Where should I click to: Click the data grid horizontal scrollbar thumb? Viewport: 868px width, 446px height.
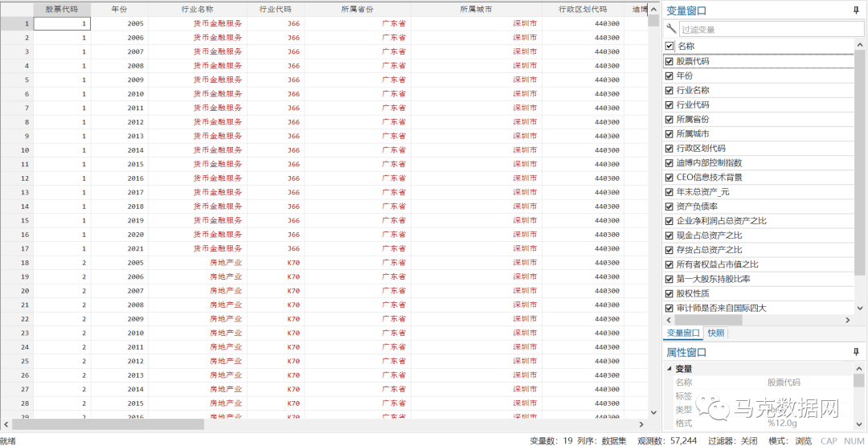(108, 423)
